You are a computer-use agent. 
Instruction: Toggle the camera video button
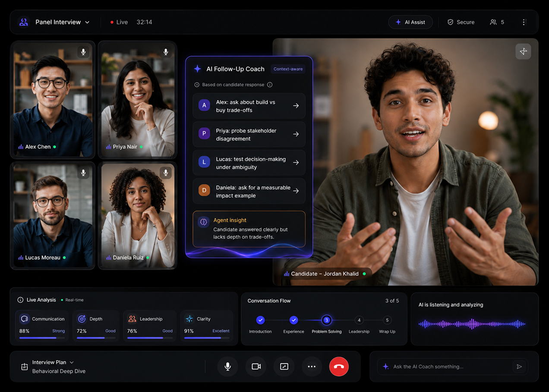tap(256, 367)
